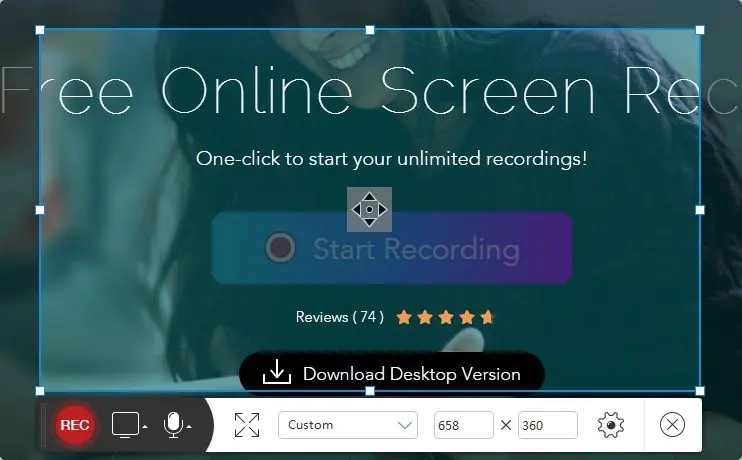The height and width of the screenshot is (460, 742).
Task: Click the move region crosshair handle
Action: [370, 209]
